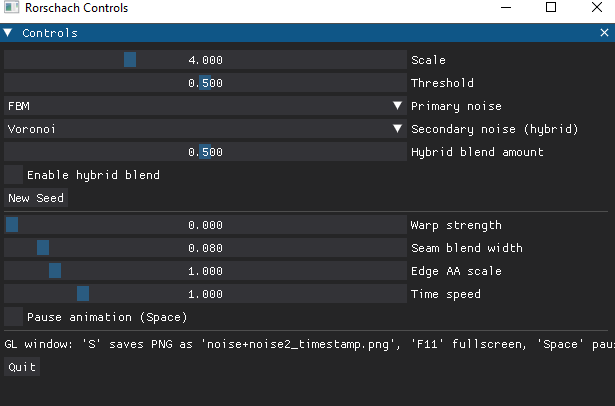Click the Controls panel title bar
This screenshot has height=406, width=615.
[300, 33]
